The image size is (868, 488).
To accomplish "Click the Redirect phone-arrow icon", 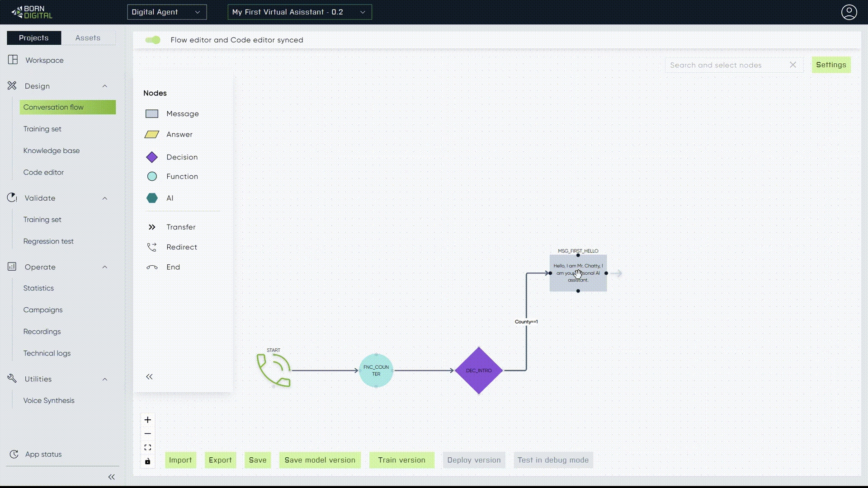I will [x=152, y=247].
